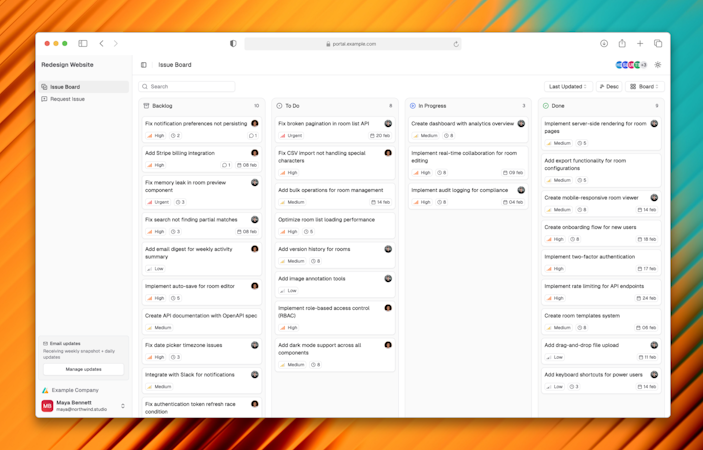Click the Manage updates button
The image size is (703, 450).
[x=83, y=369]
